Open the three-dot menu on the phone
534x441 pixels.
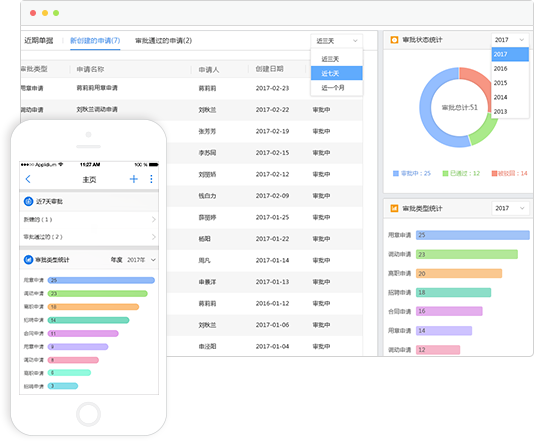pyautogui.click(x=151, y=179)
